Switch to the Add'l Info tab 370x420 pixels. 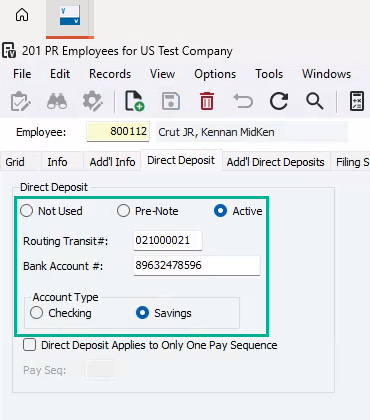point(112,162)
